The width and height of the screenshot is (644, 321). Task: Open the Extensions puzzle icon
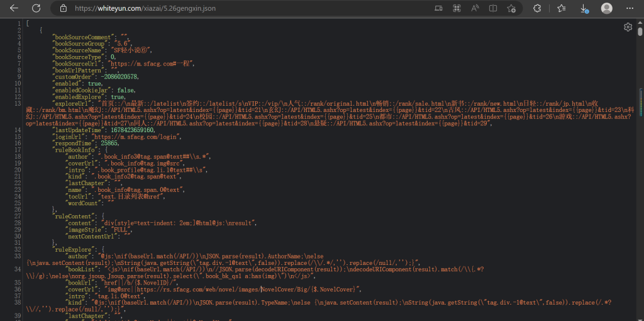[x=537, y=8]
